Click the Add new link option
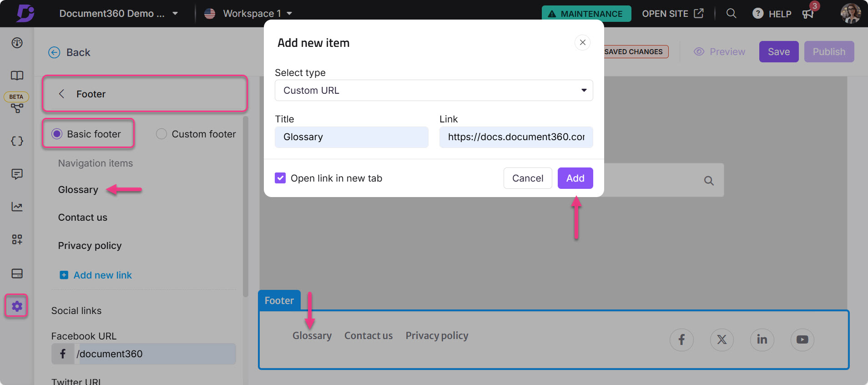Screen dimensions: 868x385 [x=96, y=275]
